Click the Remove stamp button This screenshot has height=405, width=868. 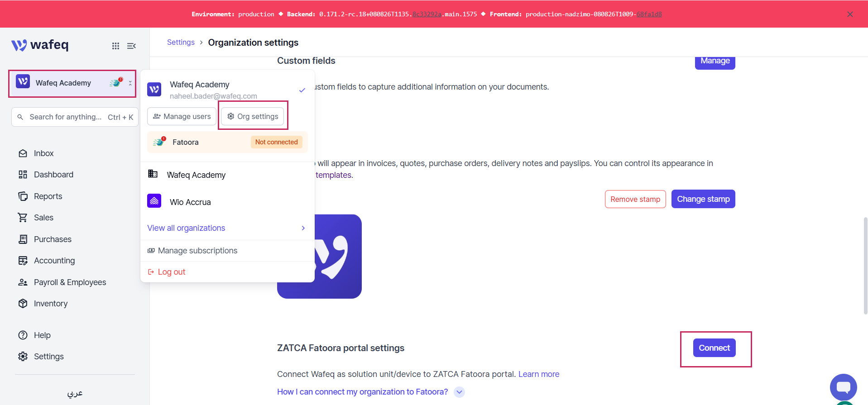point(635,199)
